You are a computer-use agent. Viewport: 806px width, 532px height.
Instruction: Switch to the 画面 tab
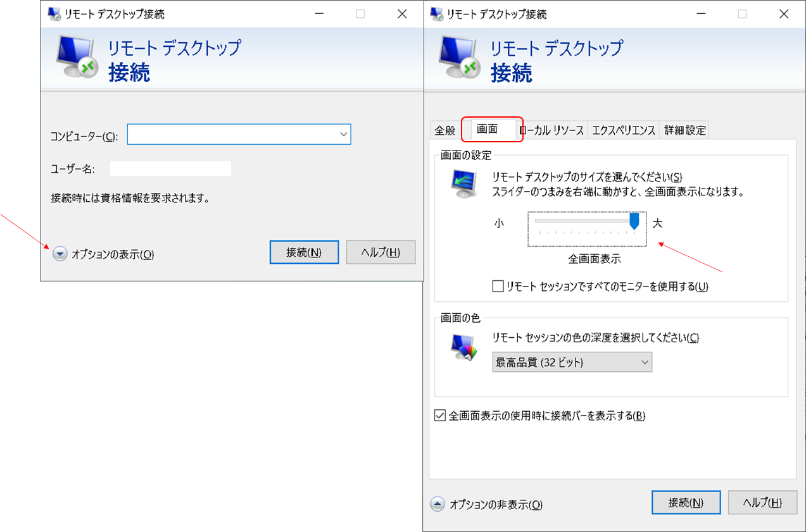[x=488, y=129]
